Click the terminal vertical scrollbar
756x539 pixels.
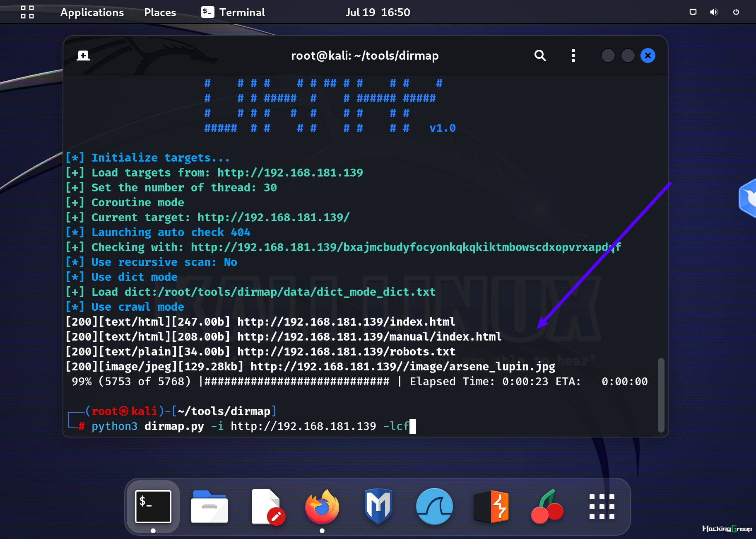(661, 395)
